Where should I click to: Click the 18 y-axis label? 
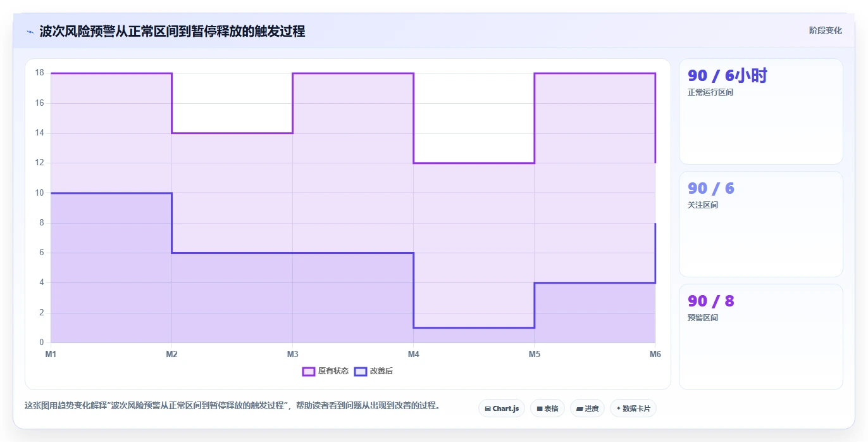(39, 73)
